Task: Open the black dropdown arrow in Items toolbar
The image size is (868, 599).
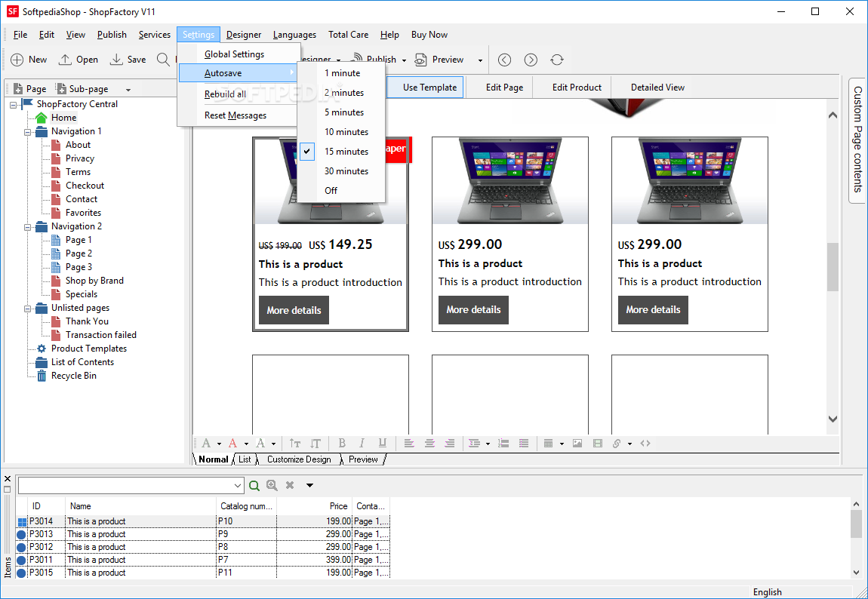Action: coord(309,485)
